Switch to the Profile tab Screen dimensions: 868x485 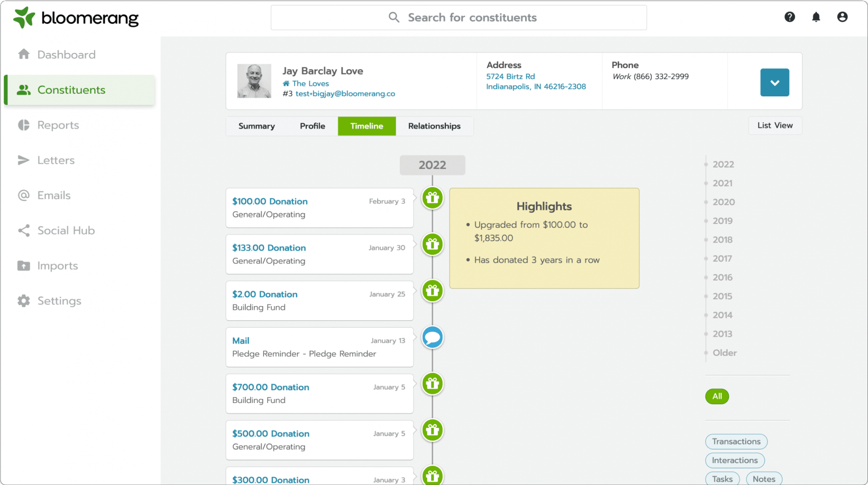point(313,126)
